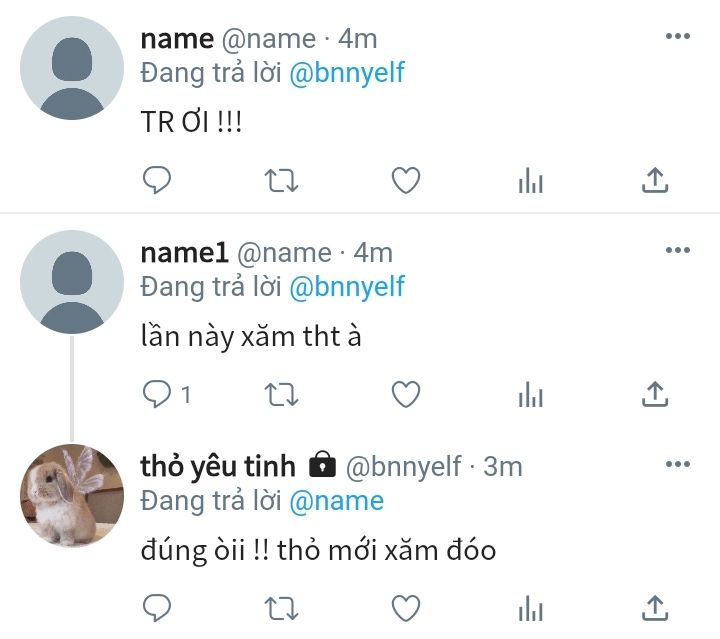Open more options for thỏ yêu tinh's reply

point(678,464)
